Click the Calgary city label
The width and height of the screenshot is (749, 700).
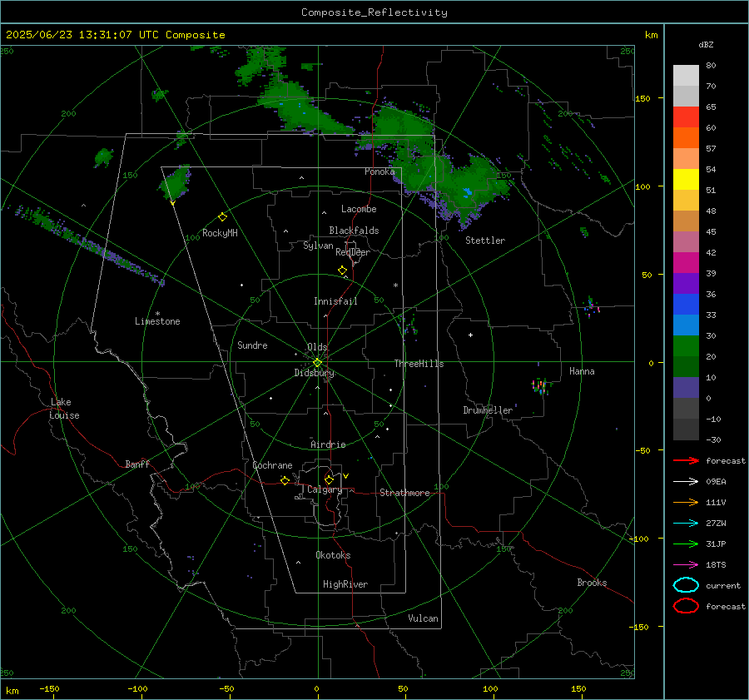(x=325, y=489)
